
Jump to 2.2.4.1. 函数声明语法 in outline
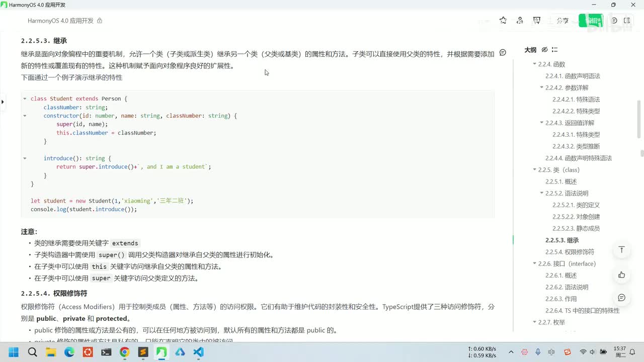coord(573,76)
